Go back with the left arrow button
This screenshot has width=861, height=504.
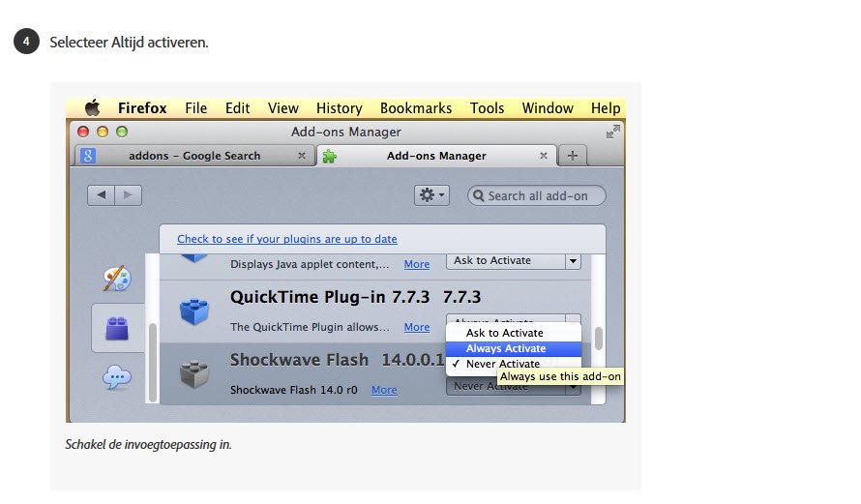[x=101, y=194]
